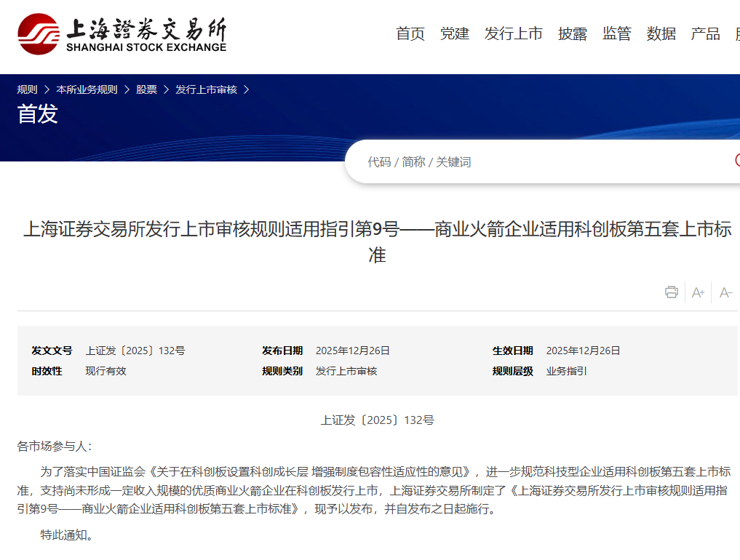
Task: Go to the 产品 navigation section
Action: pos(705,33)
